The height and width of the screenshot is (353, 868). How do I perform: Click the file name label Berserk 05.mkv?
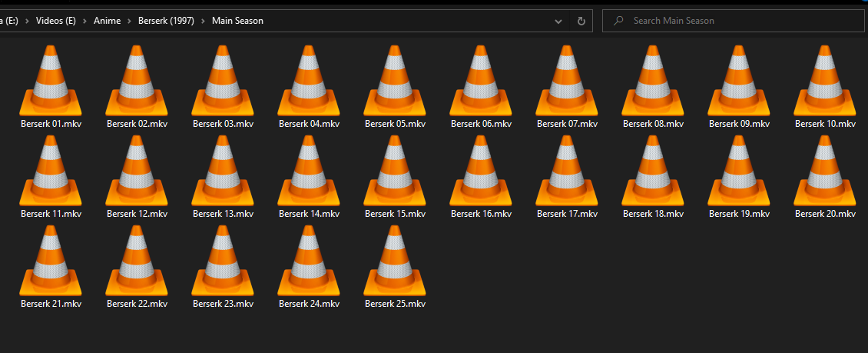tap(396, 124)
